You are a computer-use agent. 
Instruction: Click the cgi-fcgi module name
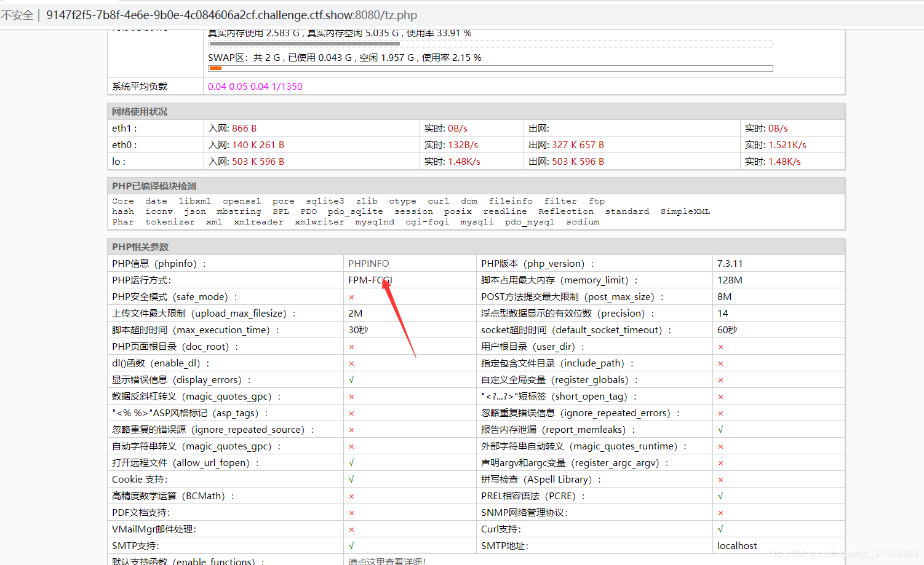pyautogui.click(x=427, y=222)
